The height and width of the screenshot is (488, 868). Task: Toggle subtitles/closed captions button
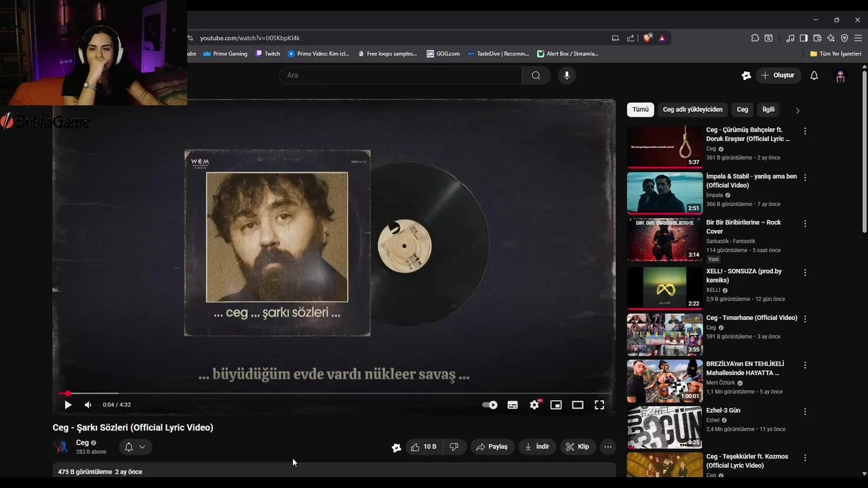[x=513, y=405]
